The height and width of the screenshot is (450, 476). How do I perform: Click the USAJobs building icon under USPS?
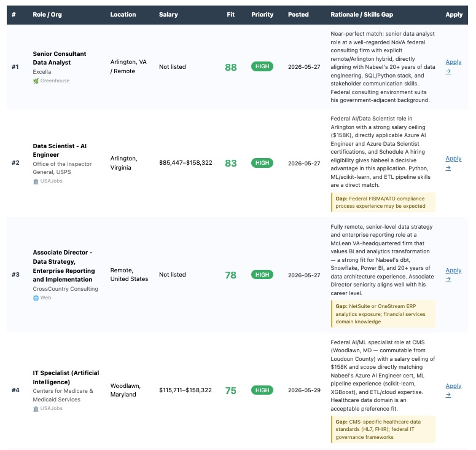point(36,181)
